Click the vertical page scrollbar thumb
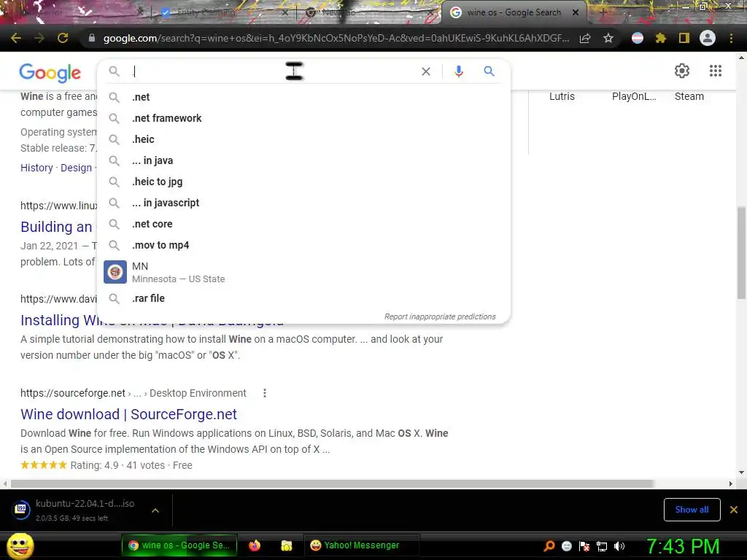Viewport: 747px width, 560px height. click(741, 252)
